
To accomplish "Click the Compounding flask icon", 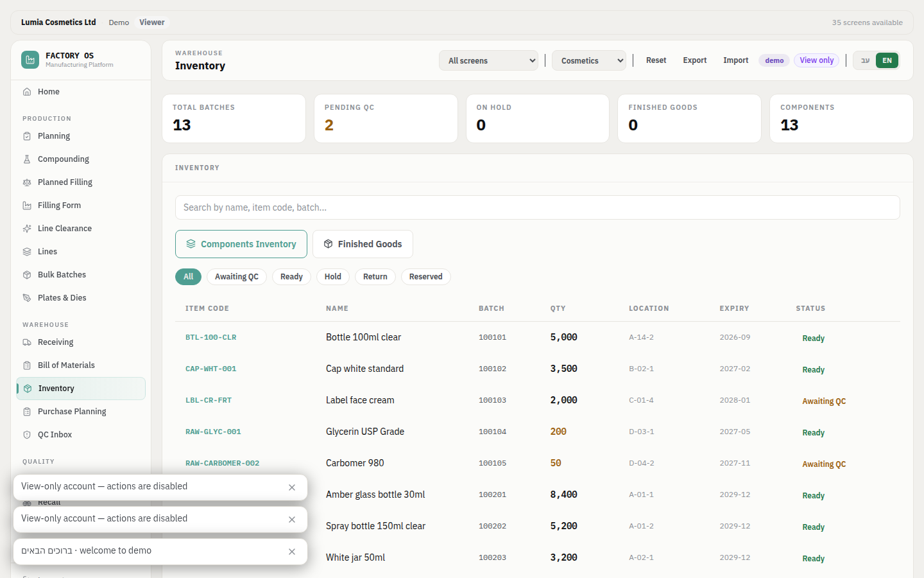I will 27,159.
